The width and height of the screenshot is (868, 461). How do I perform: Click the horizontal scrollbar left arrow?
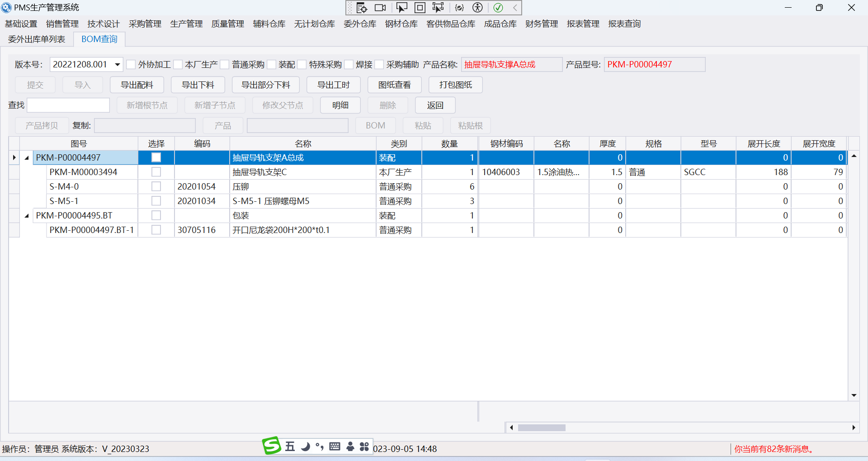(511, 428)
